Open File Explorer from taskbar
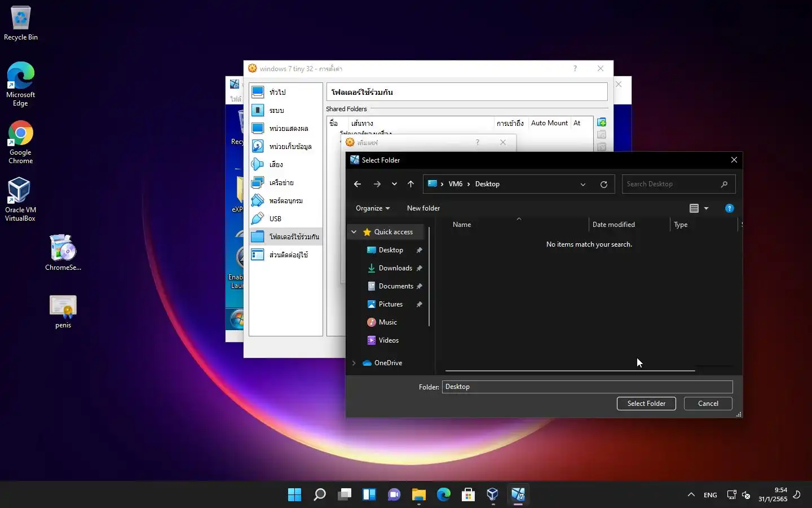This screenshot has height=508, width=812. pyautogui.click(x=418, y=495)
